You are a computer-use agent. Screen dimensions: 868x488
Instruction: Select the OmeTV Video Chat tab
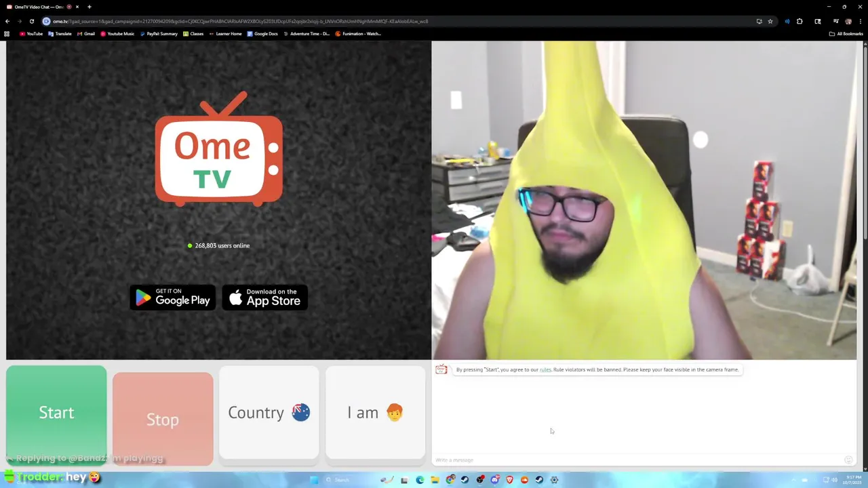pos(43,7)
